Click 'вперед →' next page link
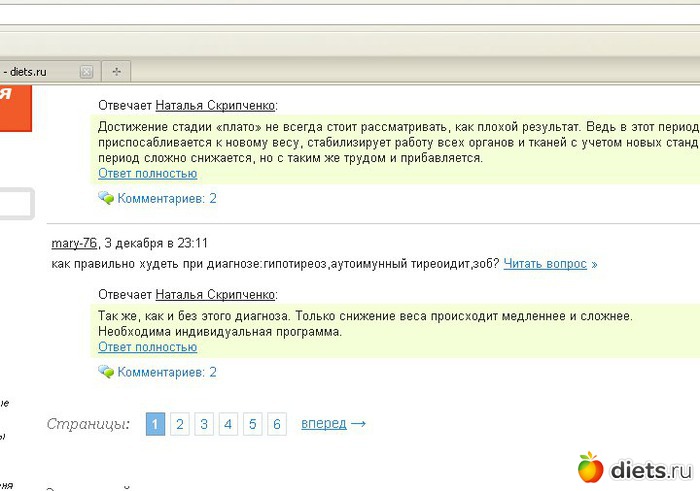 (x=333, y=424)
